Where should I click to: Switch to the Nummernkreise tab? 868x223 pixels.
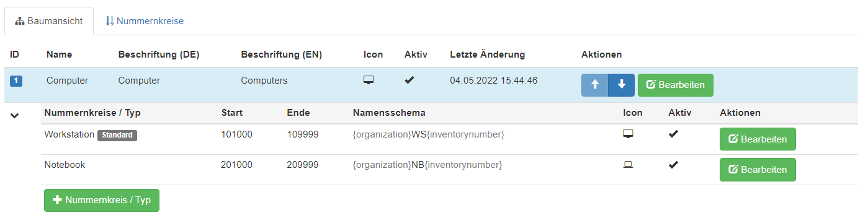(x=145, y=21)
